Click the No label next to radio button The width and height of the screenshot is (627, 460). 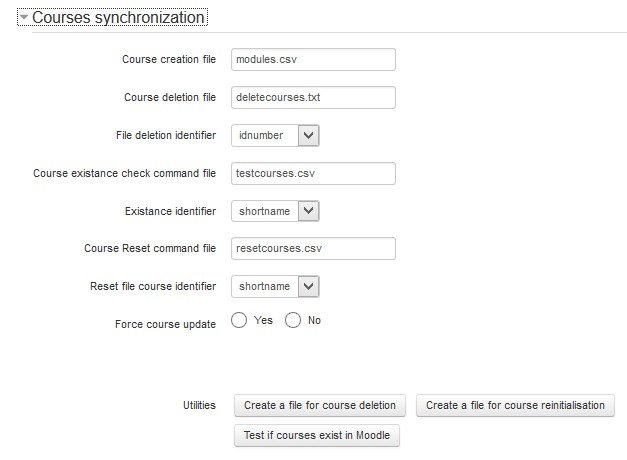point(314,320)
